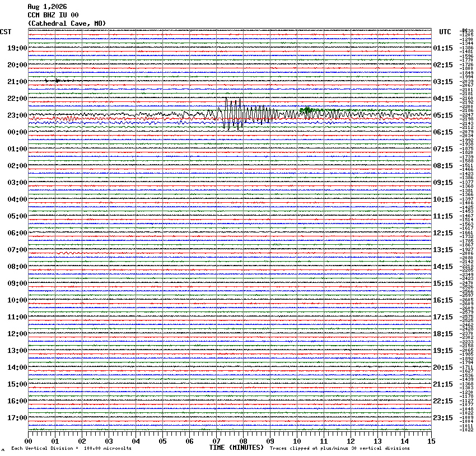Click the 05:15 UTC row label
The image size is (476, 456).
coord(443,115)
